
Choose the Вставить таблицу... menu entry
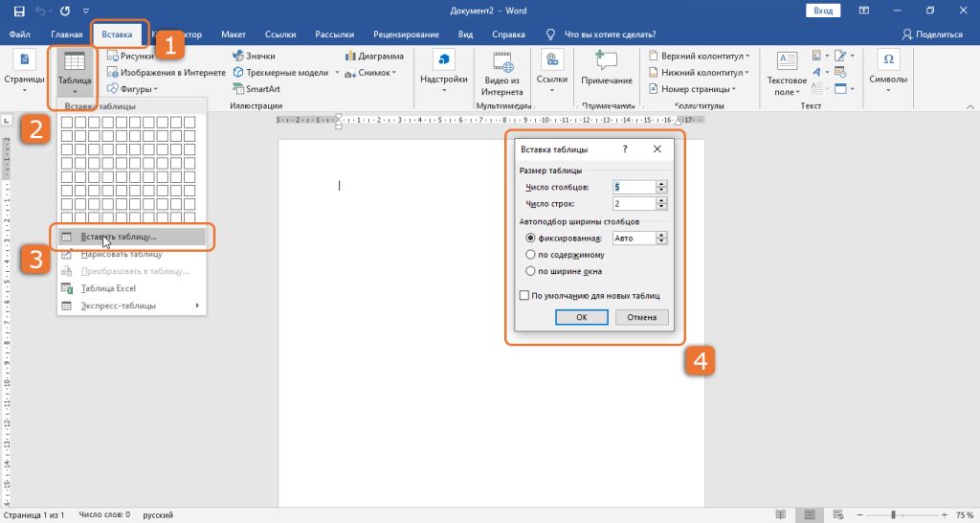pos(131,237)
